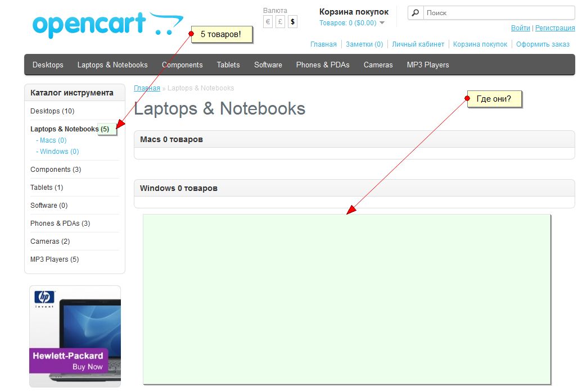Image resolution: width=587 pixels, height=392 pixels.
Task: Click the Главная breadcrumb link
Action: click(x=147, y=88)
